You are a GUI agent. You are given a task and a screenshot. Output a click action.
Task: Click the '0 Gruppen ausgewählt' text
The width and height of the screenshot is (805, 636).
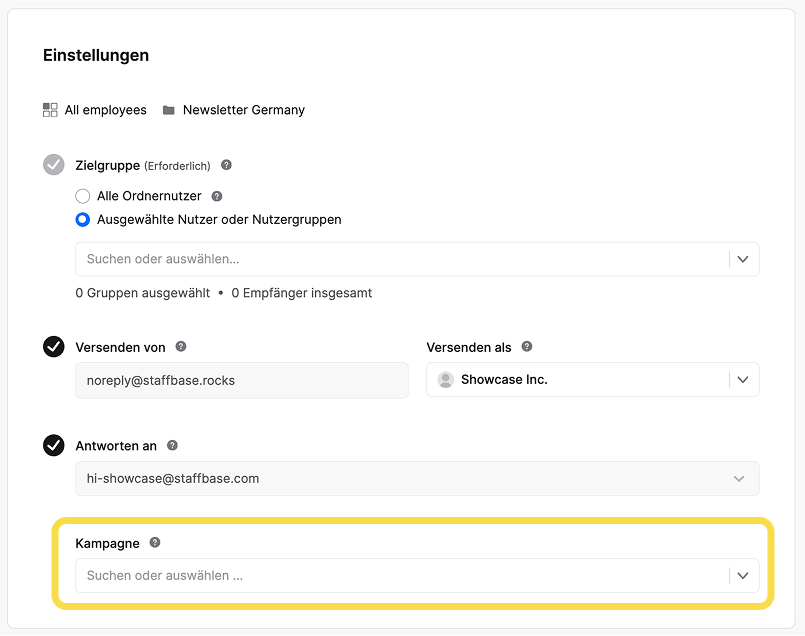click(x=143, y=293)
